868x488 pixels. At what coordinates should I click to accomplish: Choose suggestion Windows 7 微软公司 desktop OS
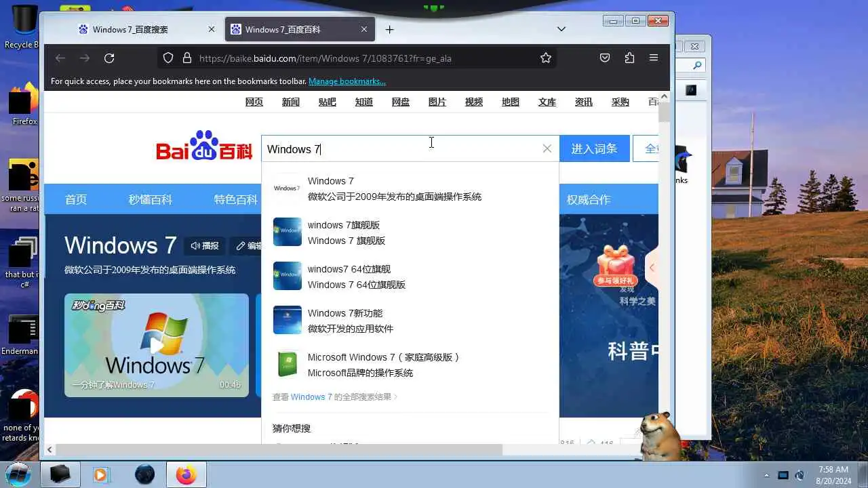click(x=410, y=188)
